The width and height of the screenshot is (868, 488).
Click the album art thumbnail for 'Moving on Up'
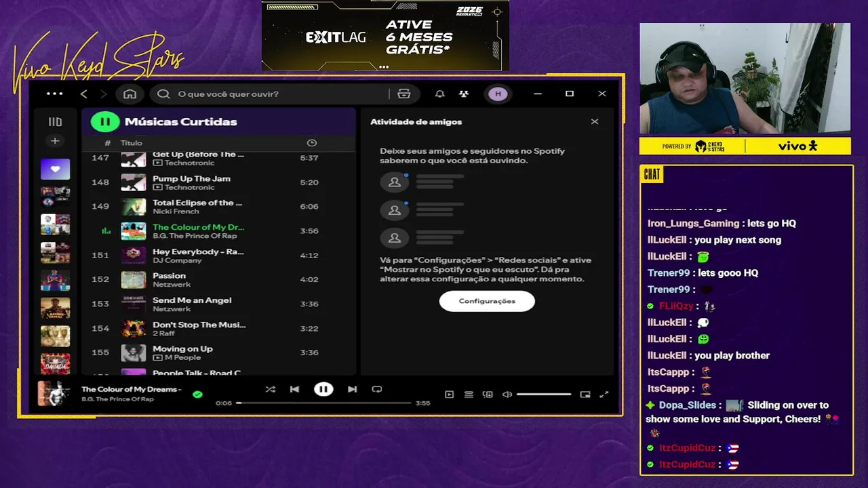[134, 352]
